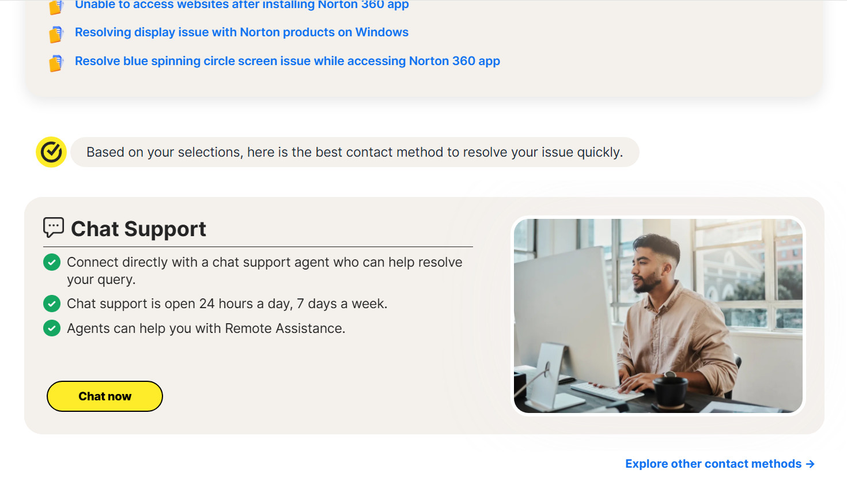The image size is (847, 504).
Task: Open Resolve blue spinning circle screen issue article
Action: point(287,61)
